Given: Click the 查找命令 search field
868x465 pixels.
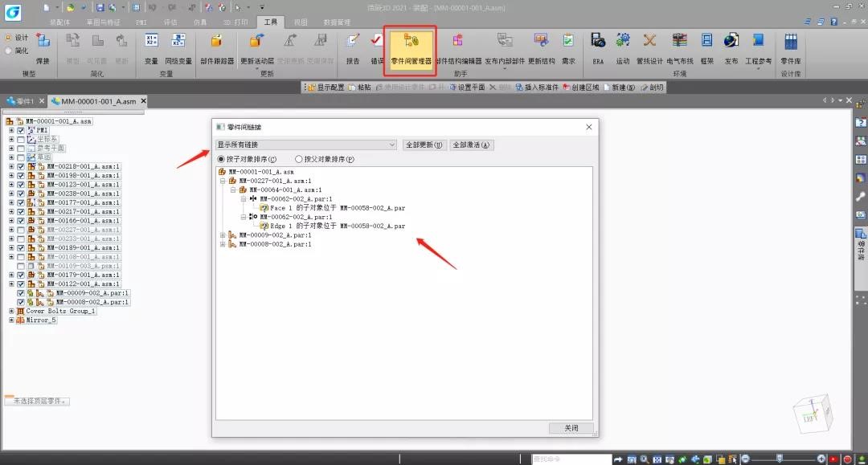Looking at the screenshot, I should tap(571, 459).
